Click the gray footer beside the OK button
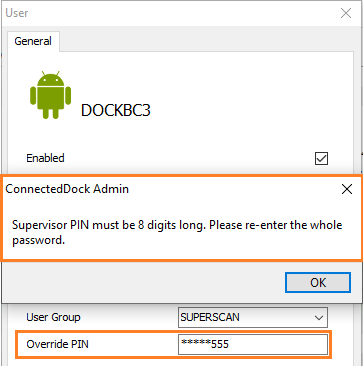 143,283
